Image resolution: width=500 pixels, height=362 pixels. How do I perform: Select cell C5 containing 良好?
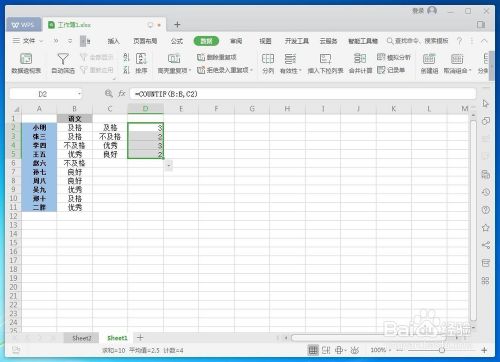coord(110,154)
